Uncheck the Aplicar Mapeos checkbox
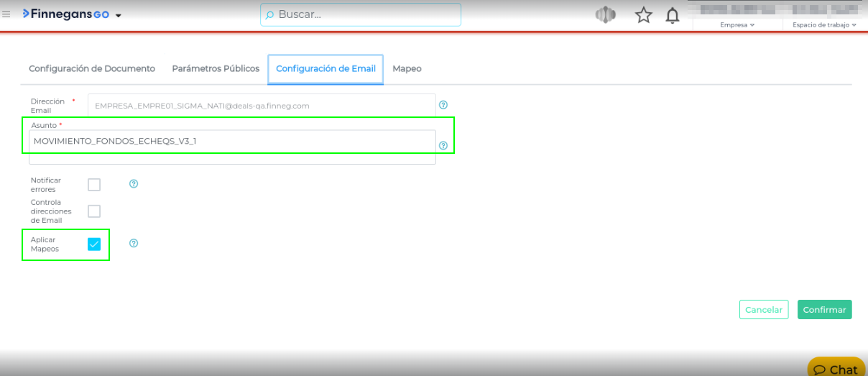 coord(94,244)
